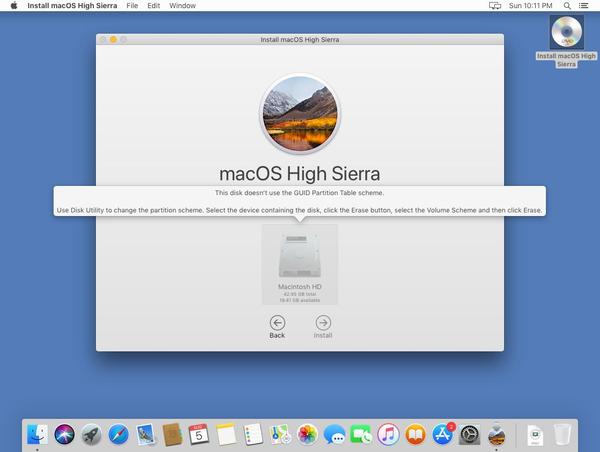Image resolution: width=600 pixels, height=452 pixels.
Task: Open FaceTime in the Dock
Action: [361, 435]
